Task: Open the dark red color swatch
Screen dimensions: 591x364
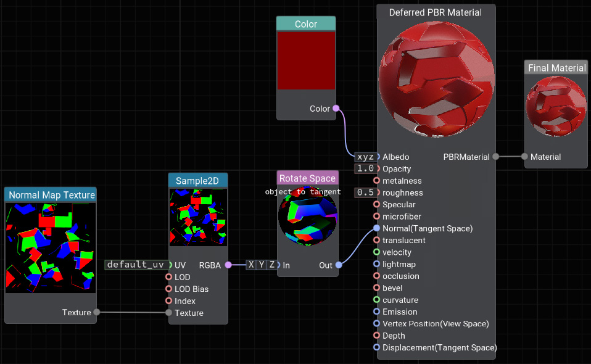Action: (306, 60)
